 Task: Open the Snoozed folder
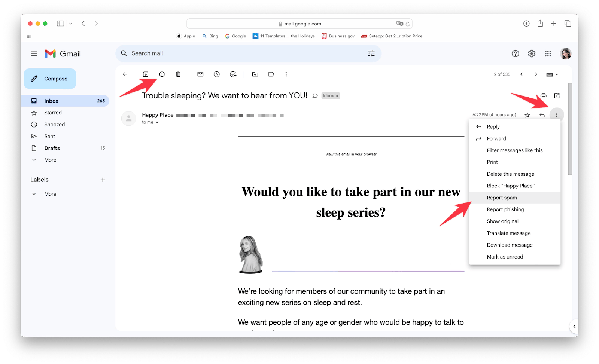pos(65,125)
